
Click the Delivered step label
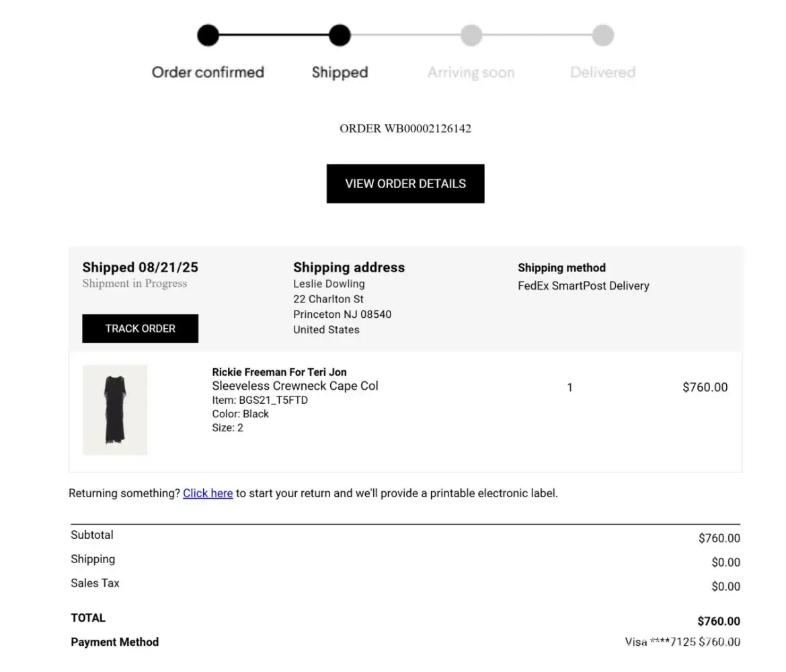pos(602,72)
